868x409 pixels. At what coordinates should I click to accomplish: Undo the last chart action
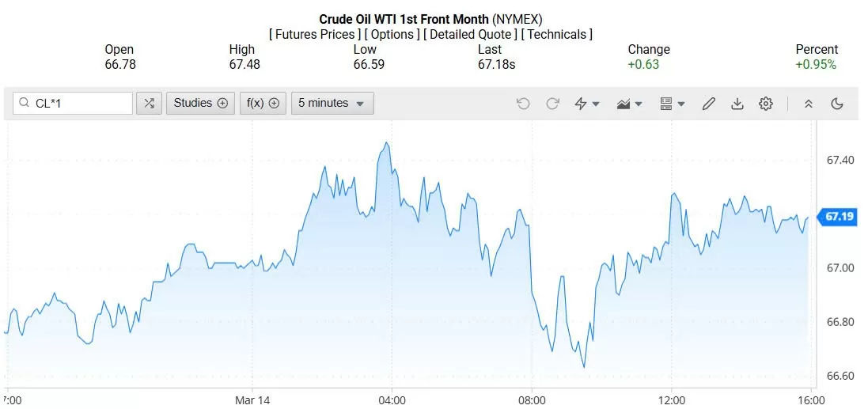[523, 104]
